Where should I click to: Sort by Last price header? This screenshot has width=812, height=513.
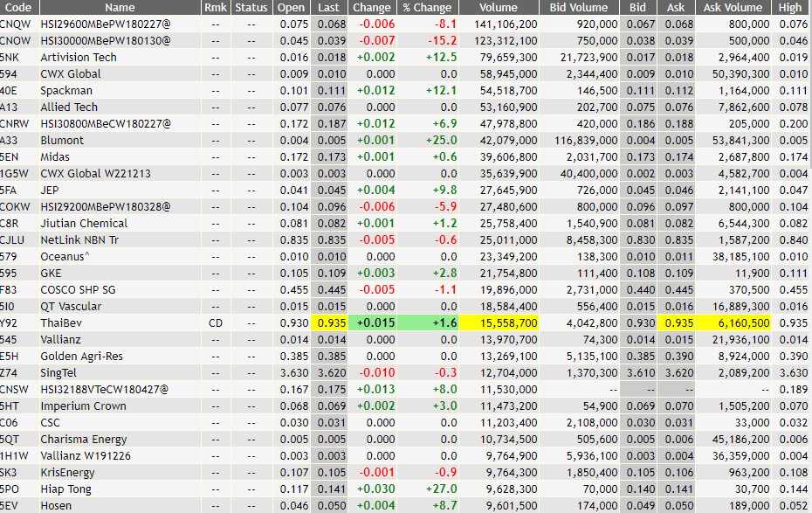coord(329,7)
